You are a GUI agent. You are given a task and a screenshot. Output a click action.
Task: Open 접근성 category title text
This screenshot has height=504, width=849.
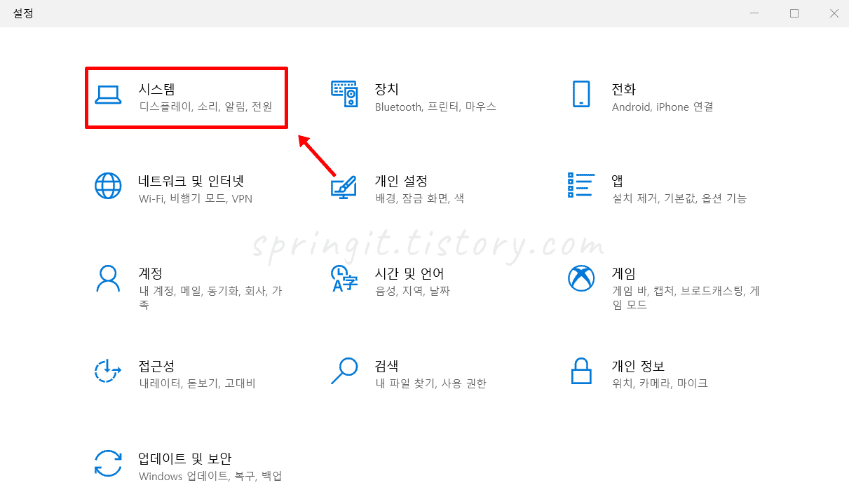point(156,366)
